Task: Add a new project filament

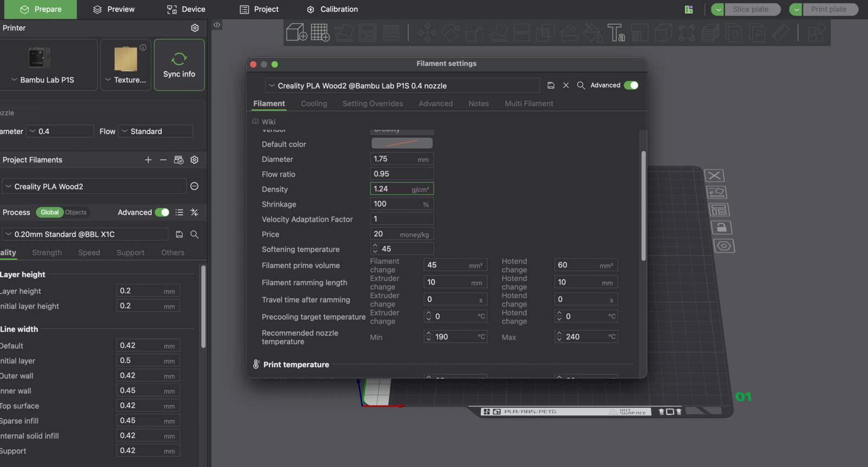Action: pos(148,160)
